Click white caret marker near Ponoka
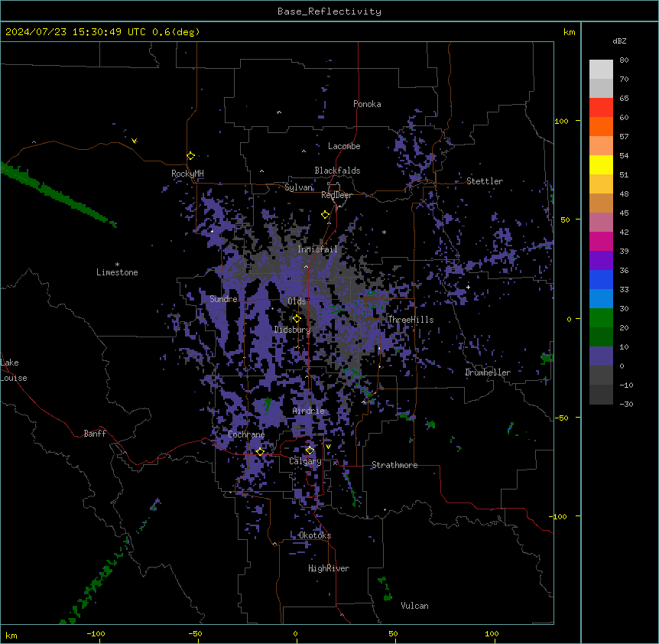The image size is (659, 644). [279, 112]
